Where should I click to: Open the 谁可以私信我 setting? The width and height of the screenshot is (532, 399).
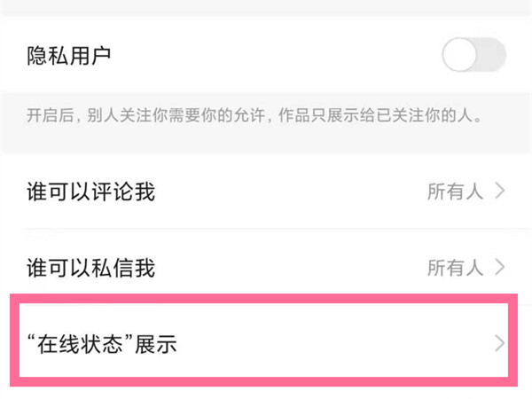[91, 266]
